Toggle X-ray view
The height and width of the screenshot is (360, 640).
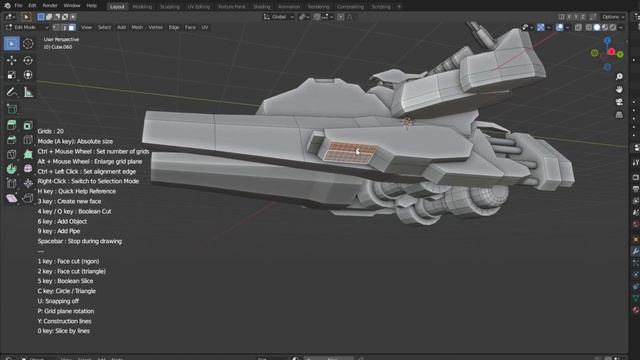pyautogui.click(x=578, y=27)
